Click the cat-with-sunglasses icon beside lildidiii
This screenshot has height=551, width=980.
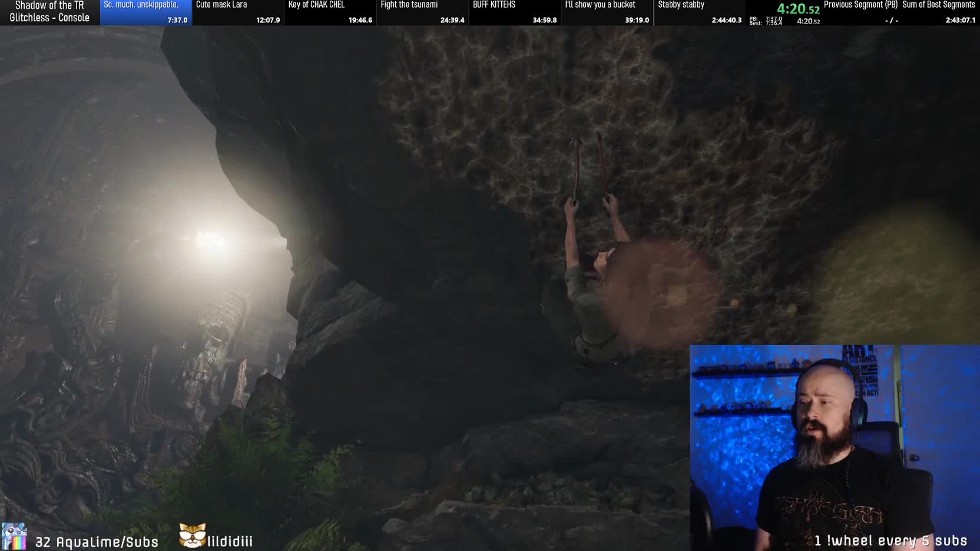pyautogui.click(x=193, y=536)
